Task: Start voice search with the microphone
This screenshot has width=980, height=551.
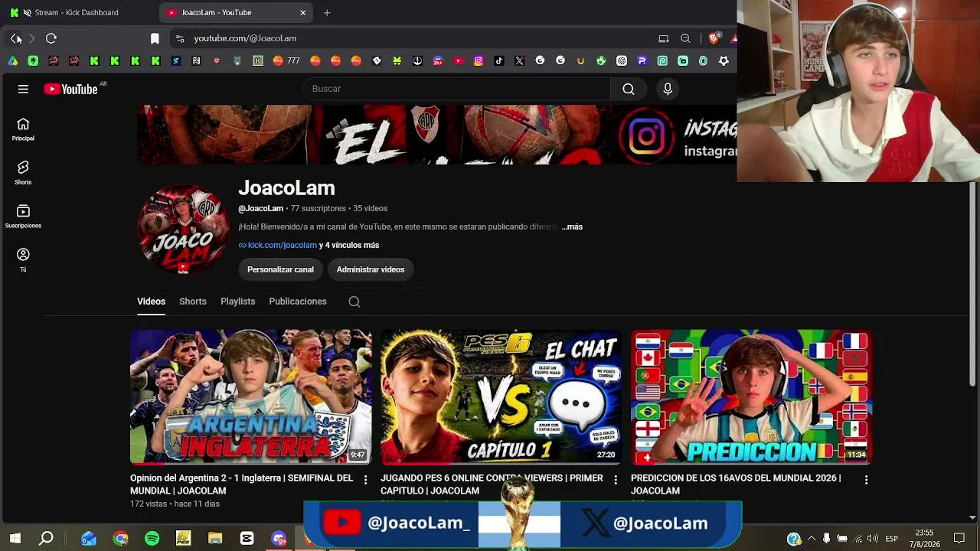Action: (668, 89)
